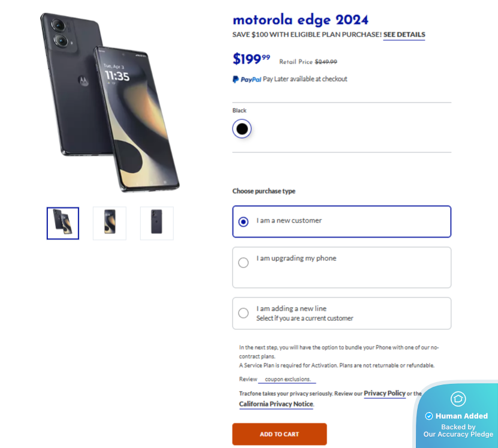Click the main motorola edge product image
Screen dimensions: 498x448
tap(111, 102)
